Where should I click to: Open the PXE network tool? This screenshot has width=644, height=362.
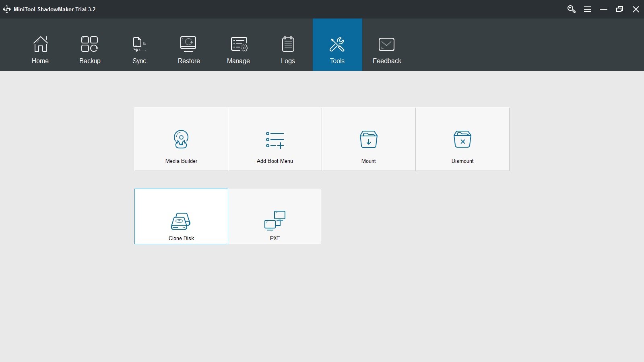(x=275, y=216)
